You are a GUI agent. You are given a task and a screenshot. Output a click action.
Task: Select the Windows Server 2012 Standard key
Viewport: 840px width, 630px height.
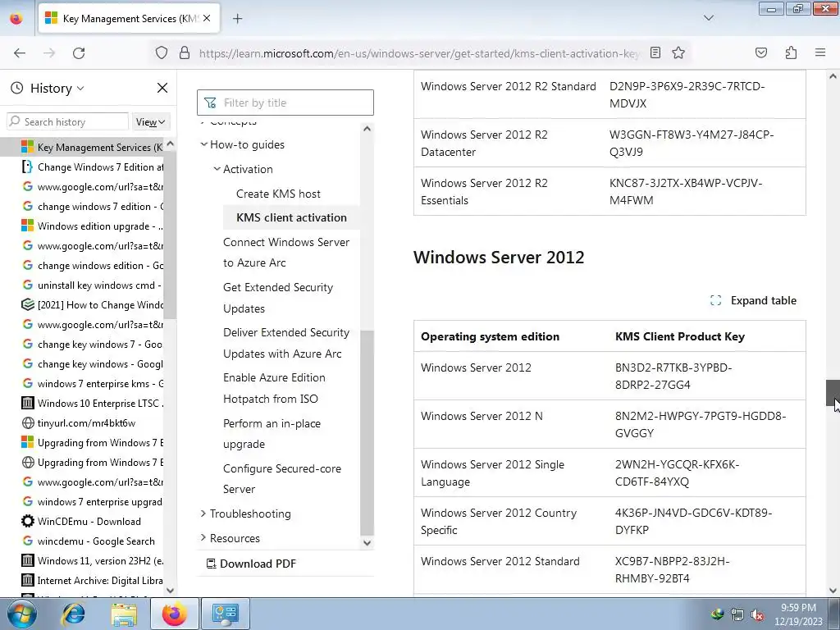tap(673, 569)
